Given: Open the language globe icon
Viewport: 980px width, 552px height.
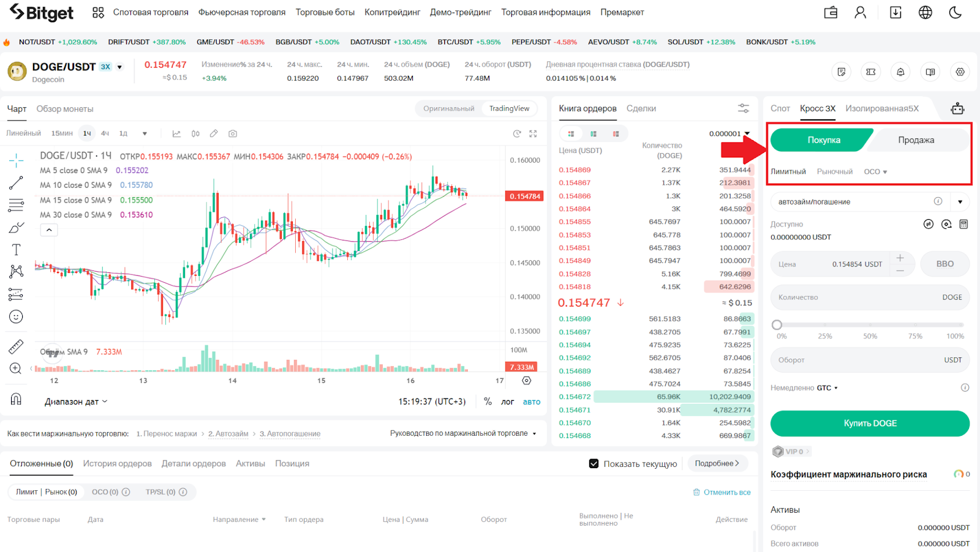Looking at the screenshot, I should click(925, 12).
